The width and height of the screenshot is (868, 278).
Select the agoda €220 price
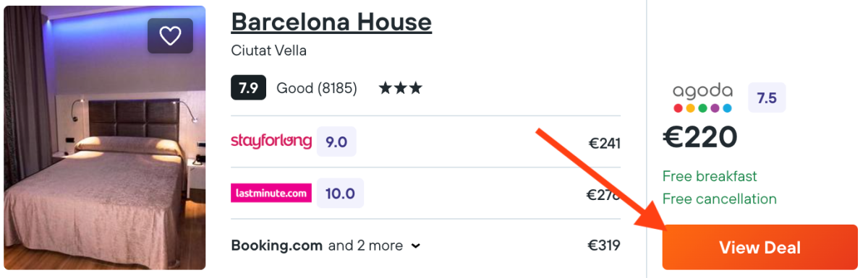[x=700, y=137]
